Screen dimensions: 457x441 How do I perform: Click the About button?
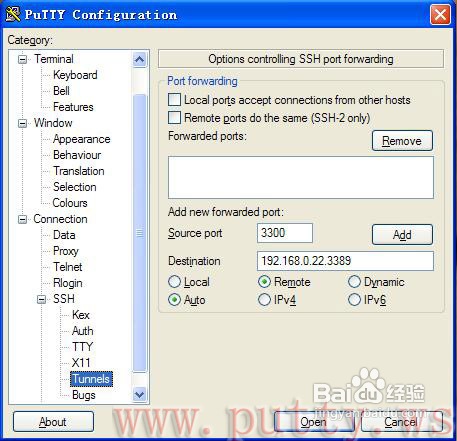[x=53, y=422]
